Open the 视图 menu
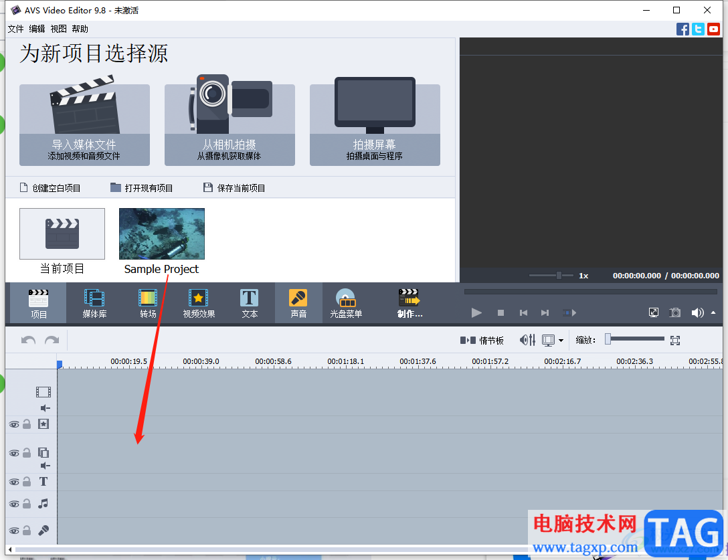 pos(58,29)
